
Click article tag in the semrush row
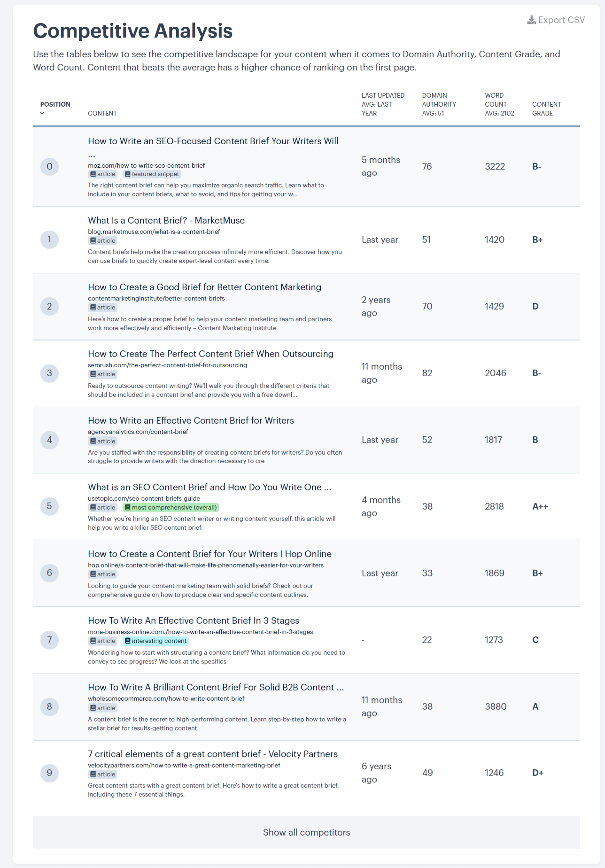[x=103, y=374]
